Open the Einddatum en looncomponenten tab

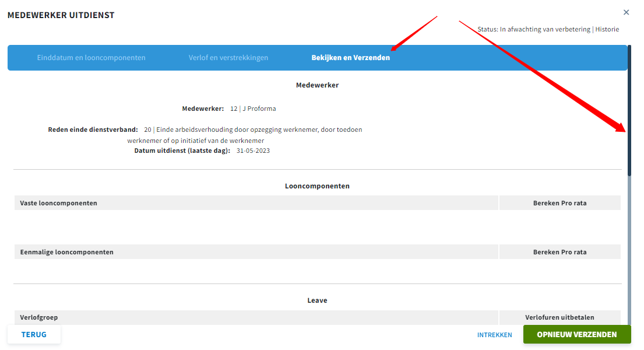pyautogui.click(x=91, y=58)
